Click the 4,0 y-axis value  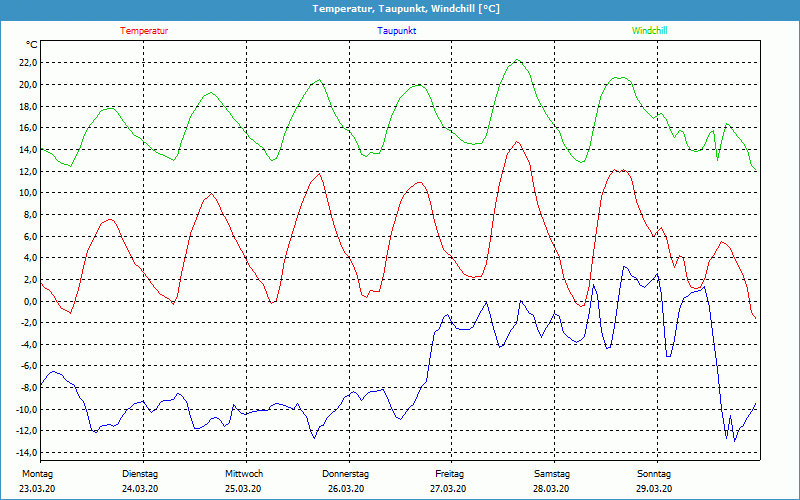pos(30,258)
